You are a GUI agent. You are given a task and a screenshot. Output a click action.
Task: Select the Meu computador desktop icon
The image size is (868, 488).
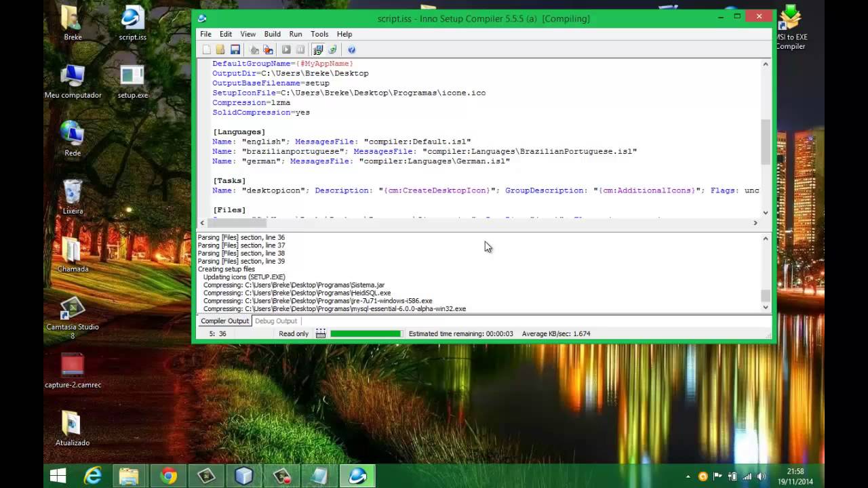click(73, 81)
